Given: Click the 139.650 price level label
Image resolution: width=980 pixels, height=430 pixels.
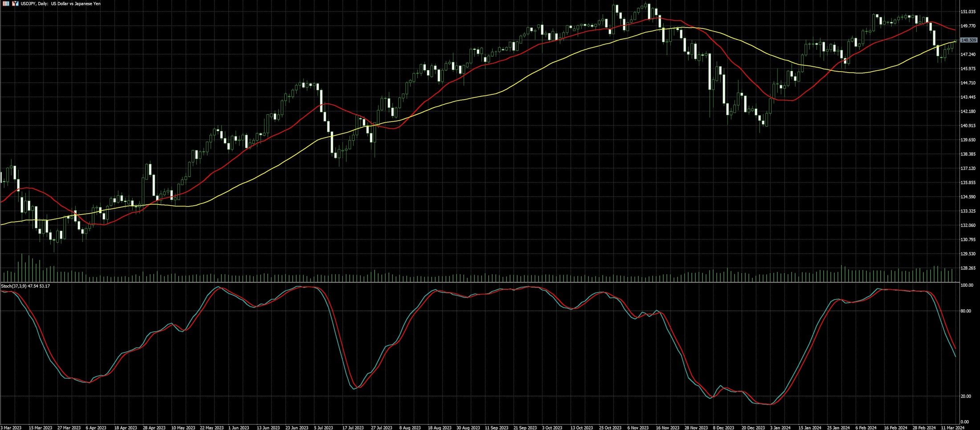Looking at the screenshot, I should pos(968,140).
